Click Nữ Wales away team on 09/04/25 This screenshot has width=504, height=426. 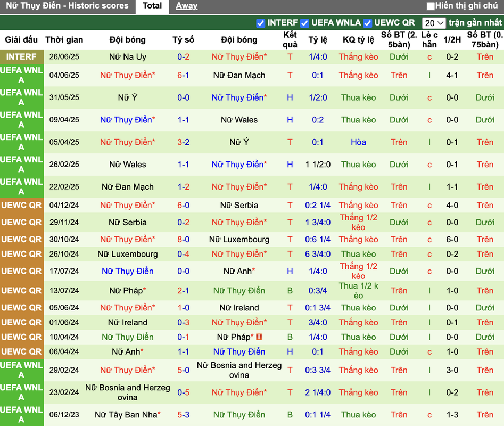239,120
